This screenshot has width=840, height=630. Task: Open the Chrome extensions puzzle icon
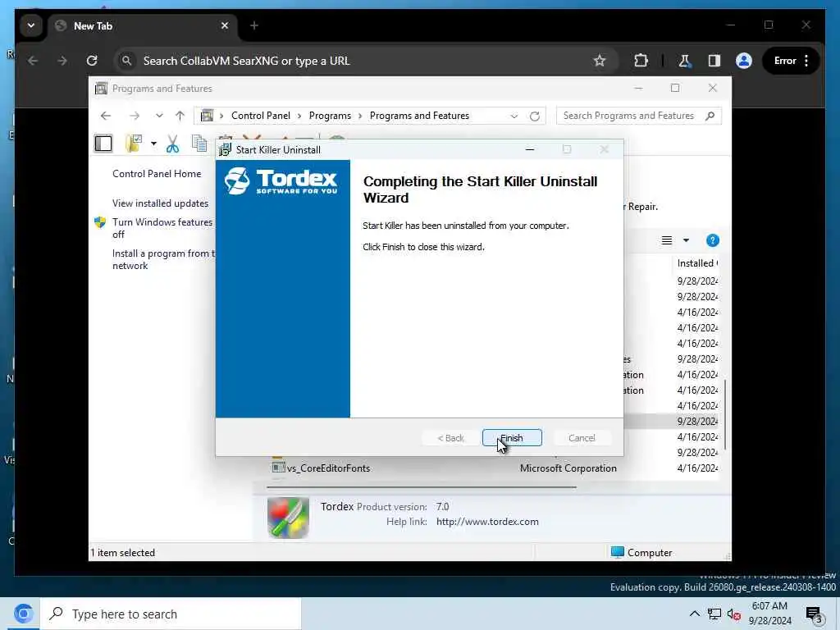click(x=641, y=61)
